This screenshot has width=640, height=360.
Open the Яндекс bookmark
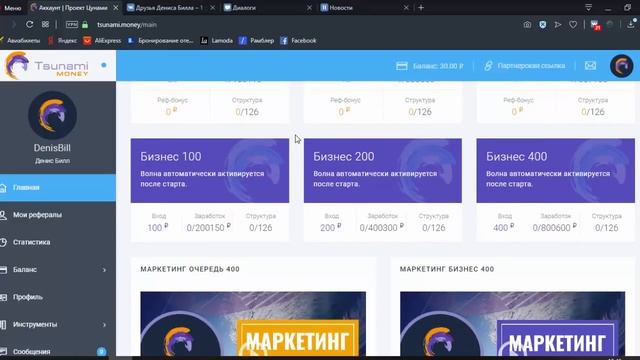click(x=62, y=40)
